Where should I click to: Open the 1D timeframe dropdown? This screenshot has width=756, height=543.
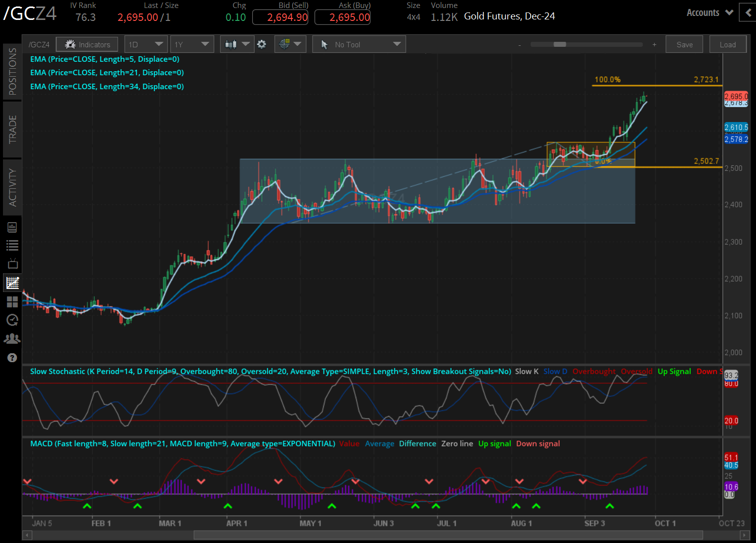tap(146, 44)
